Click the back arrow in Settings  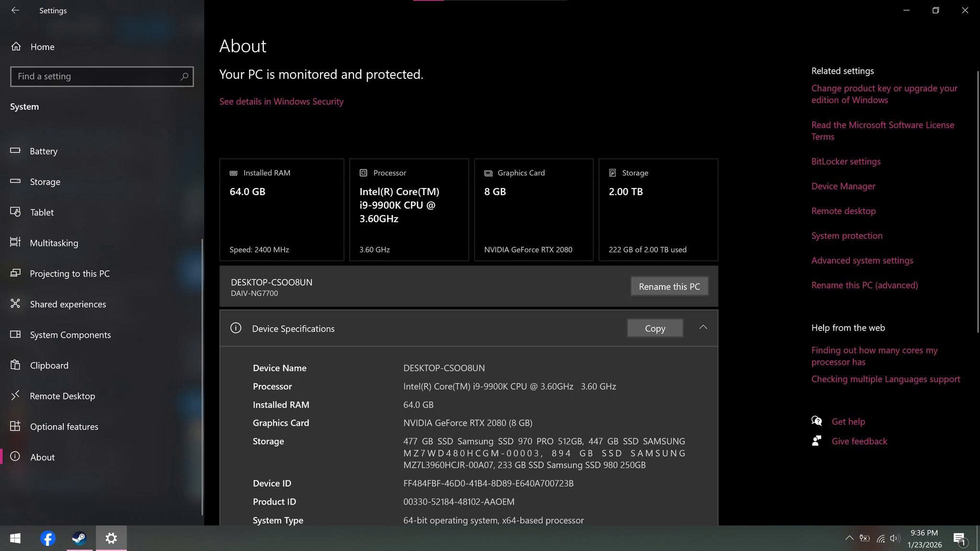15,10
